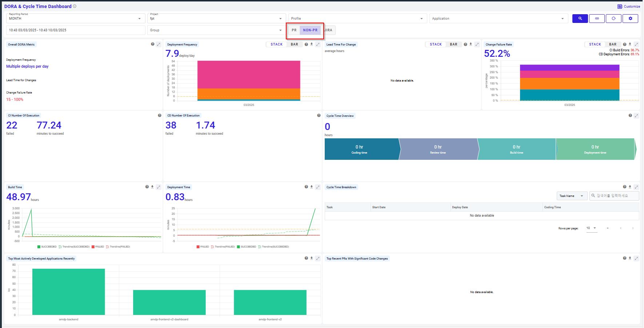Open the Reporting Period dropdown
Screen dimensions: 644x328
tap(76, 18)
